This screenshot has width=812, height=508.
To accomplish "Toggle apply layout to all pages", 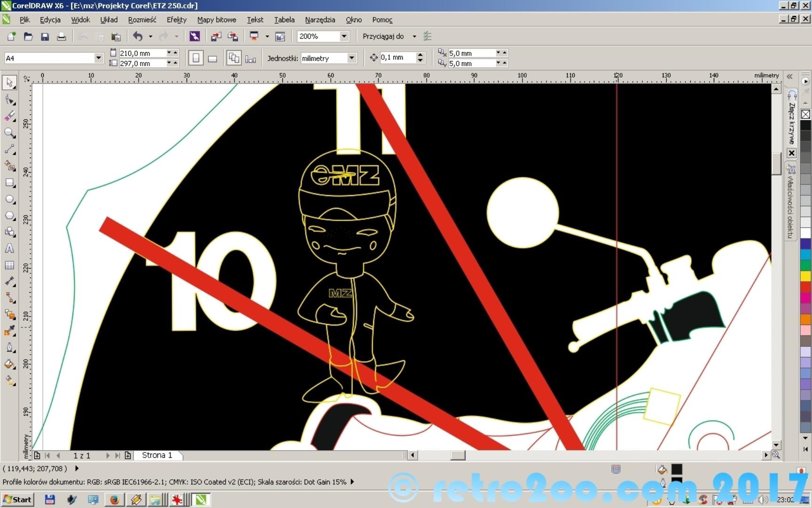I will pos(234,58).
